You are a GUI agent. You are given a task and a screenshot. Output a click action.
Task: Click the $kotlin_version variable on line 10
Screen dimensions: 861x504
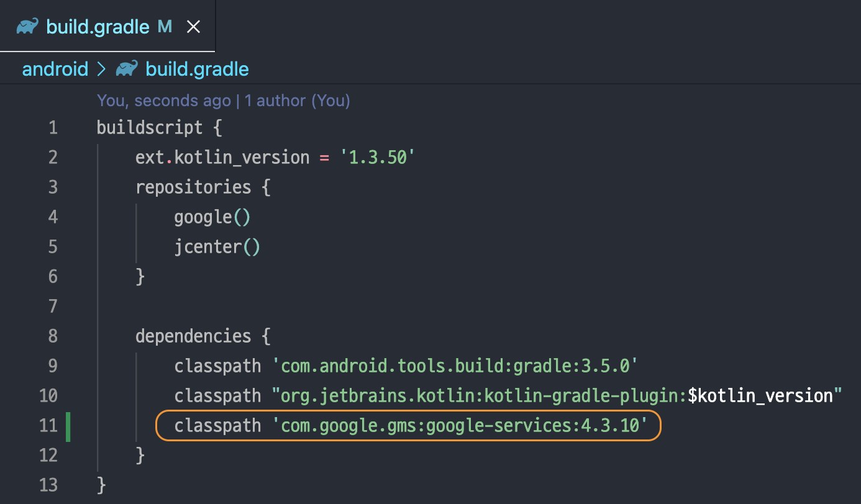(760, 396)
